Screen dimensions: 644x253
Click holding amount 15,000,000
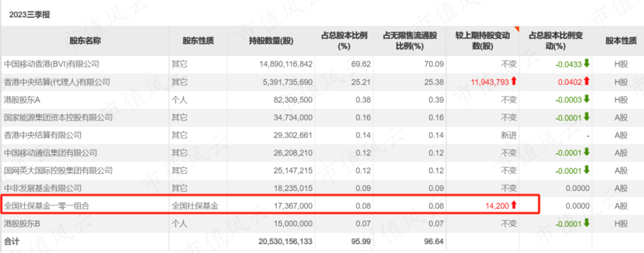pos(292,224)
